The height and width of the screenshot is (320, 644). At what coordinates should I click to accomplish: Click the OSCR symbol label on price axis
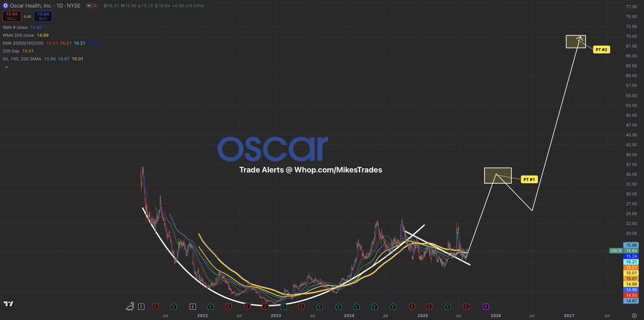616,250
